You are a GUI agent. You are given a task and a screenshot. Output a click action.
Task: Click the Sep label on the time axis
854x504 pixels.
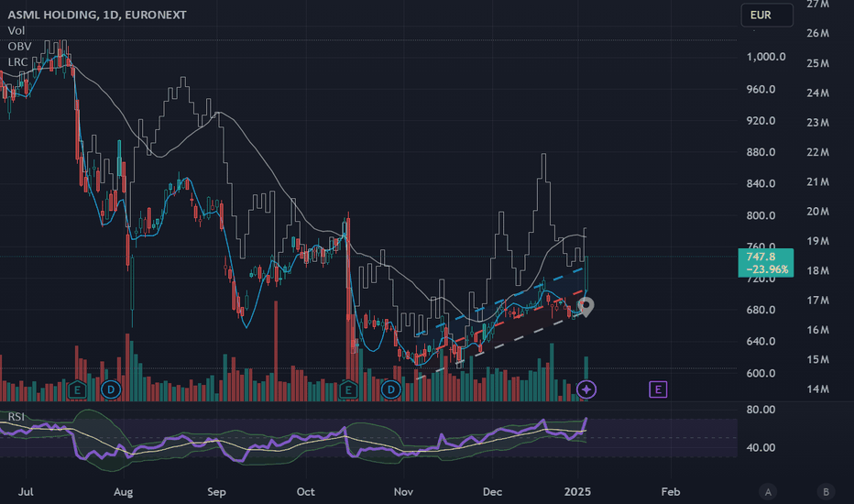pyautogui.click(x=216, y=491)
